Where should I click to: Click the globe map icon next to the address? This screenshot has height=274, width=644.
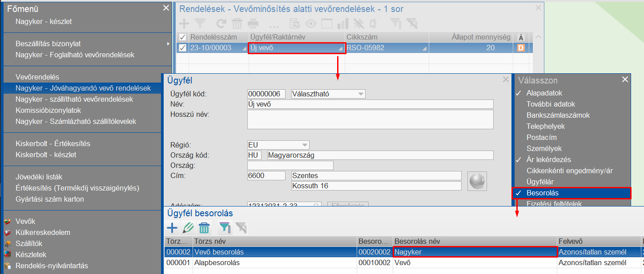(x=478, y=181)
